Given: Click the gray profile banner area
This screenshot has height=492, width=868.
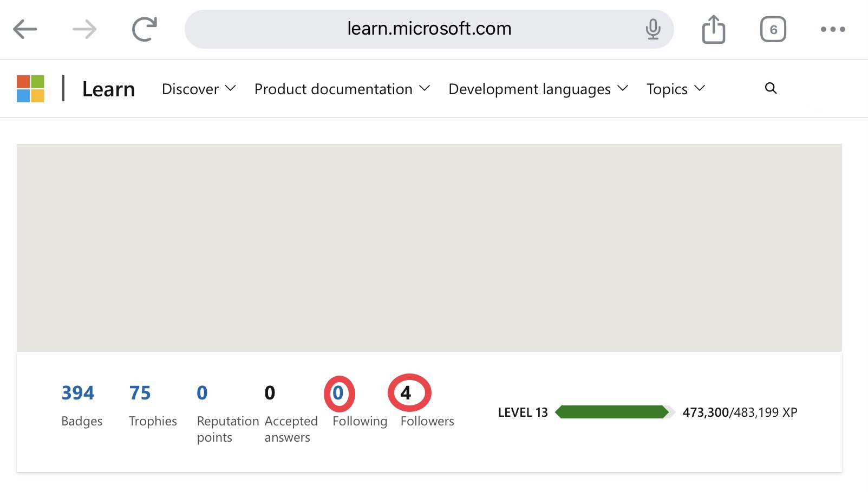Looking at the screenshot, I should click(x=429, y=248).
